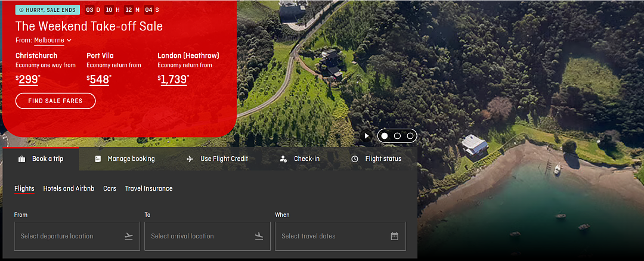Click the carousel play button
644x261 pixels.
pyautogui.click(x=367, y=136)
